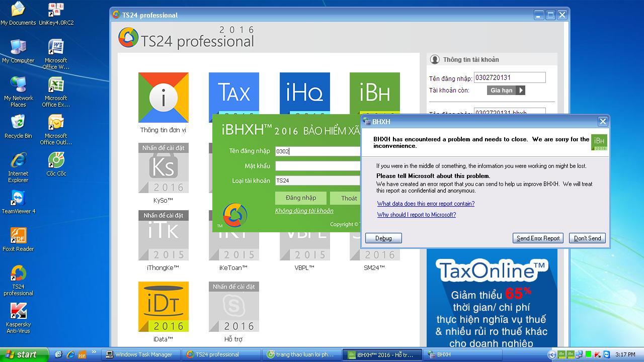Launch the TAX 2016 application tile
The height and width of the screenshot is (362, 644).
click(234, 94)
